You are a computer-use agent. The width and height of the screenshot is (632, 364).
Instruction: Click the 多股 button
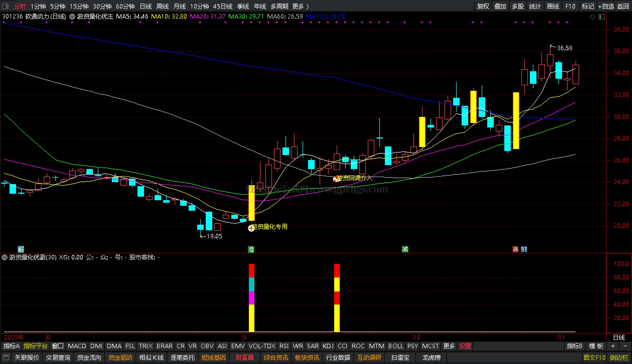coord(518,6)
